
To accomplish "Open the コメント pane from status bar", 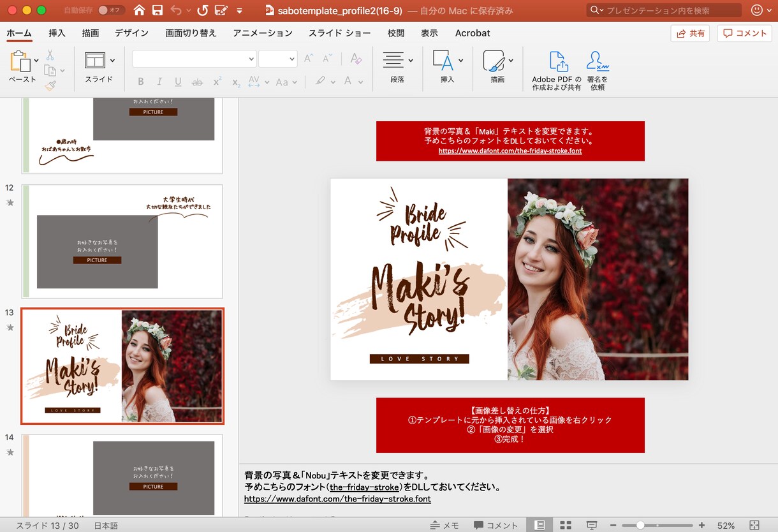I will pos(495,525).
